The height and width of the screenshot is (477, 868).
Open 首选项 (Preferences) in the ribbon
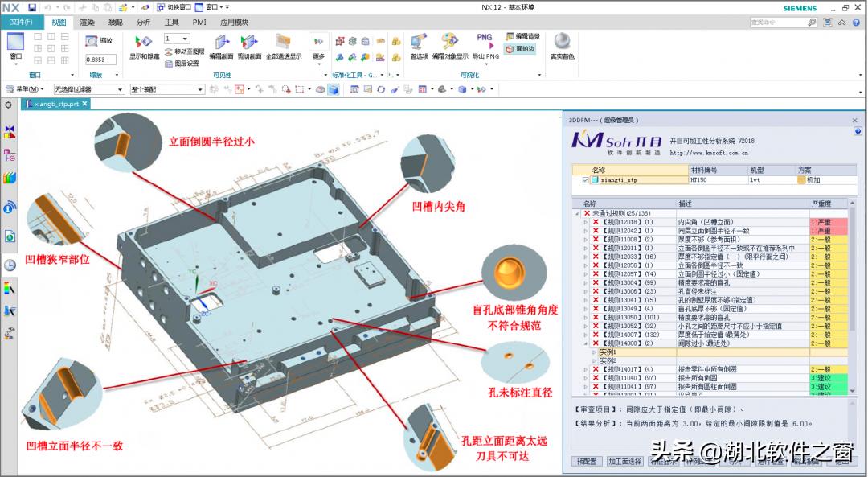[419, 43]
